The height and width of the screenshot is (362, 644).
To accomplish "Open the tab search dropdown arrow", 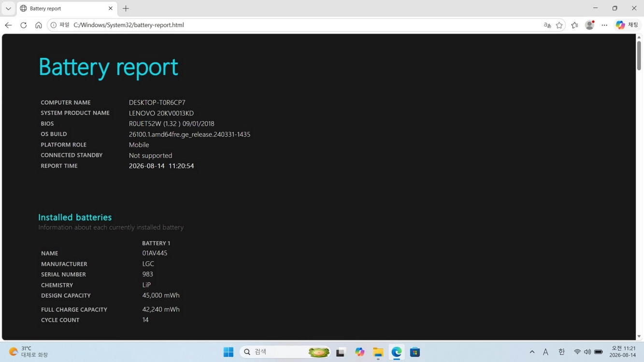I will click(8, 9).
